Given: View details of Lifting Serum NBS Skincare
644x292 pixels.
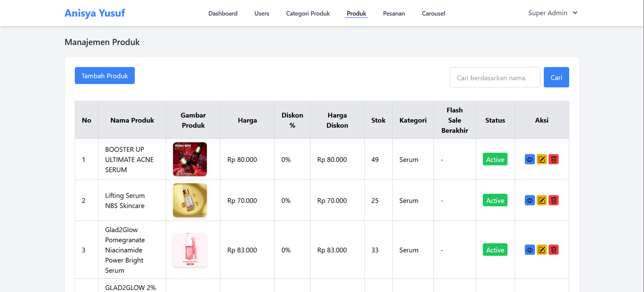Looking at the screenshot, I should 530,201.
